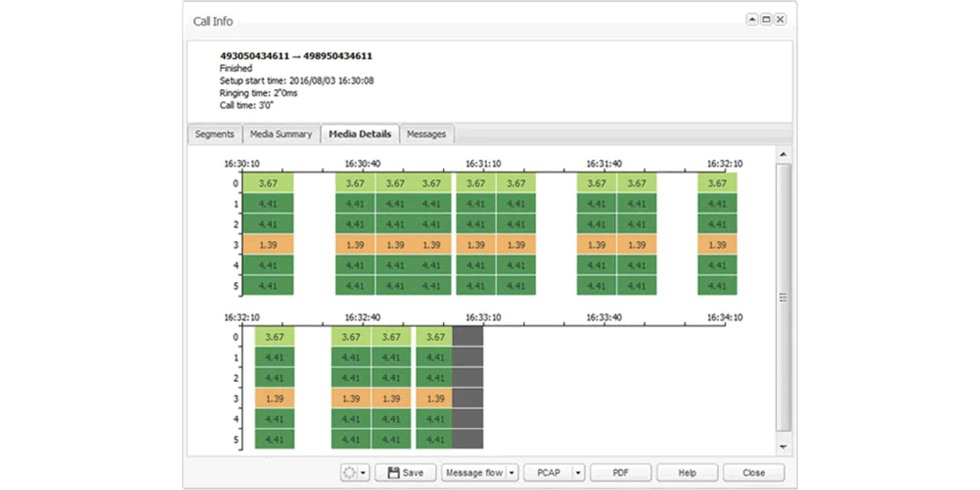This screenshot has height=490, width=980.
Task: Click the X icon in window title bar
Action: click(x=781, y=19)
